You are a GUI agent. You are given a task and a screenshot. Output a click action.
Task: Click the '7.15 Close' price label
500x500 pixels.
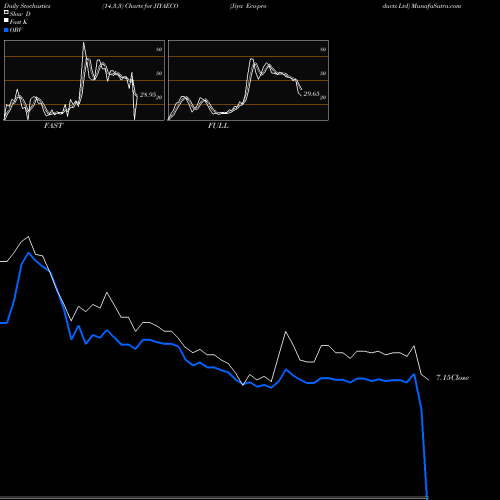point(453,377)
